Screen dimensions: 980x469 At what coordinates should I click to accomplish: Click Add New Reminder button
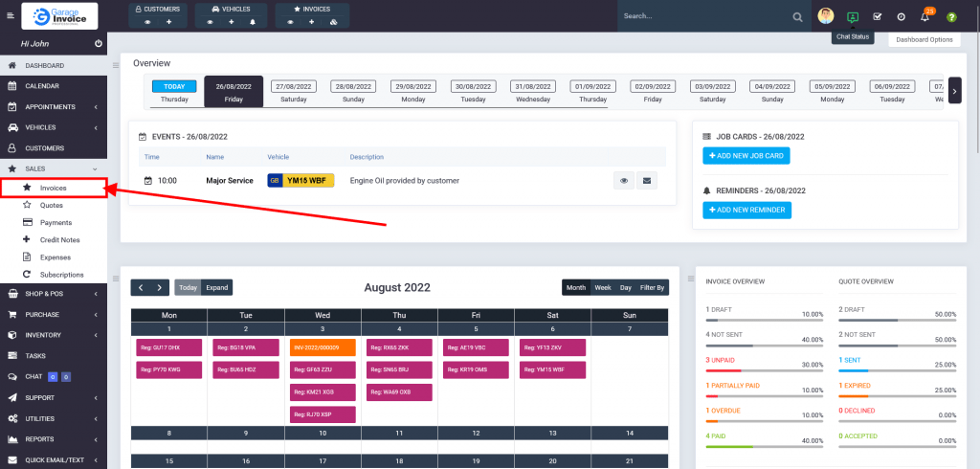746,210
